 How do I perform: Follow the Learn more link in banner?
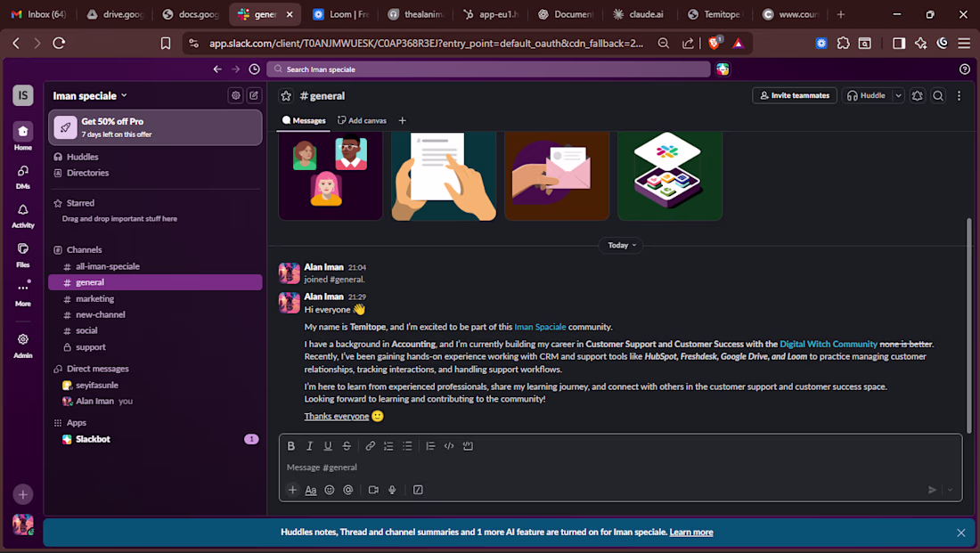click(691, 533)
